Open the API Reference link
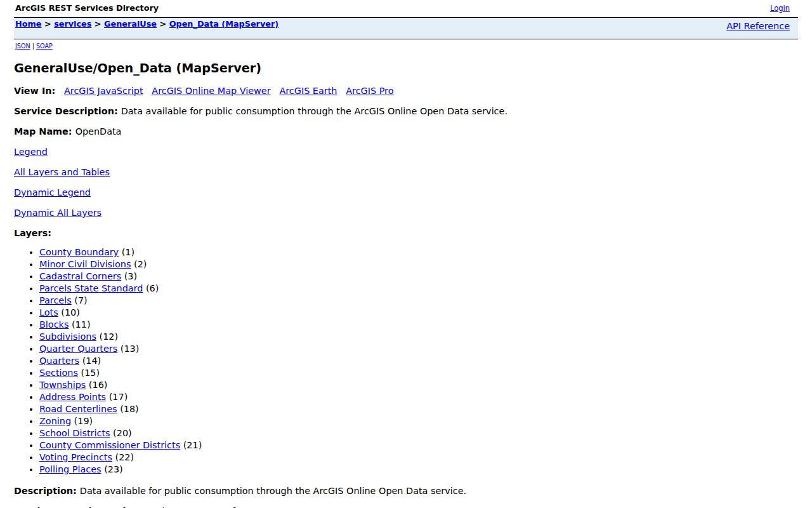This screenshot has height=508, width=812. pos(758,26)
